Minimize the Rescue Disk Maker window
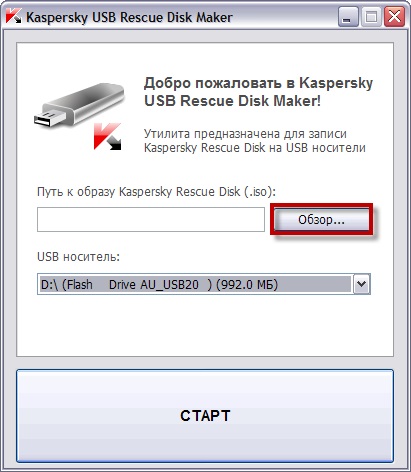411x472 pixels. pos(348,17)
